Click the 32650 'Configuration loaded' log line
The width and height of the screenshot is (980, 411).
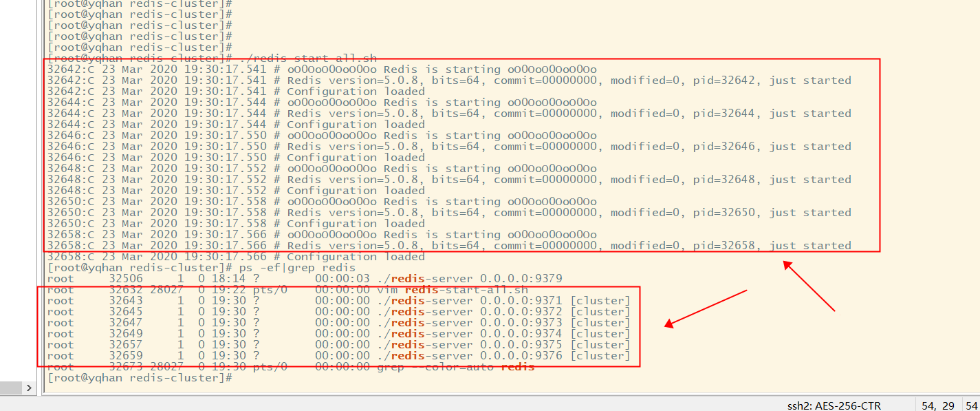pos(236,224)
